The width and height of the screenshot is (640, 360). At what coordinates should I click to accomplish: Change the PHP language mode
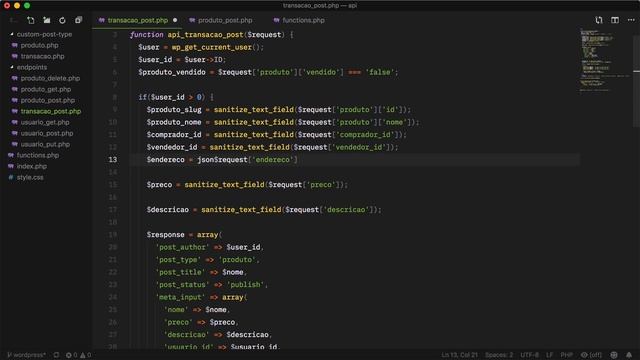(x=567, y=355)
